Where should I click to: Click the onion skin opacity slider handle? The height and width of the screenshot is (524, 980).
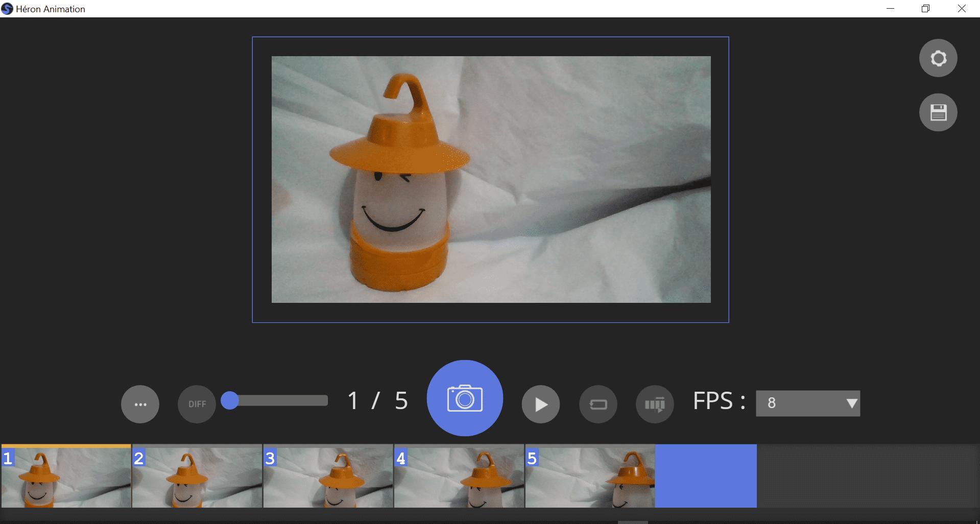click(231, 401)
